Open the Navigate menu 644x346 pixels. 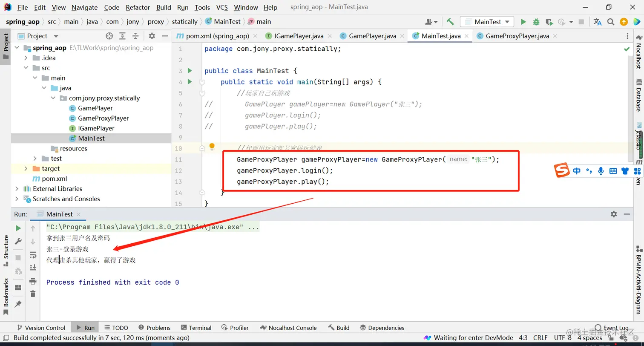coord(84,7)
